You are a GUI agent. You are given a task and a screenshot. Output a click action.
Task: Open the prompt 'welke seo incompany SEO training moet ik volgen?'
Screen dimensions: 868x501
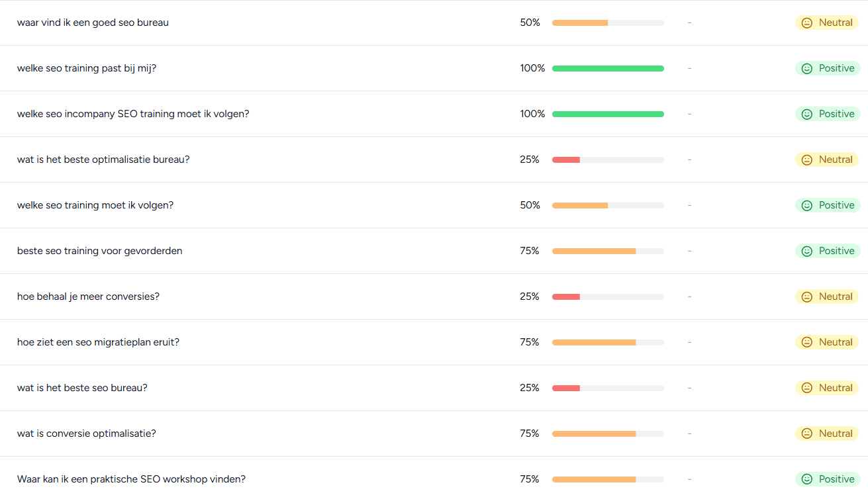(133, 114)
